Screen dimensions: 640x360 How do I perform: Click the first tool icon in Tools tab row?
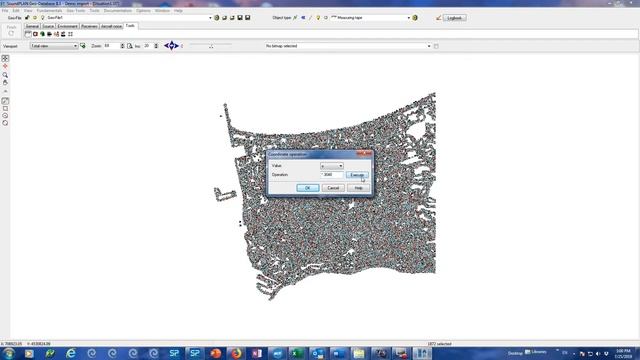(28, 34)
